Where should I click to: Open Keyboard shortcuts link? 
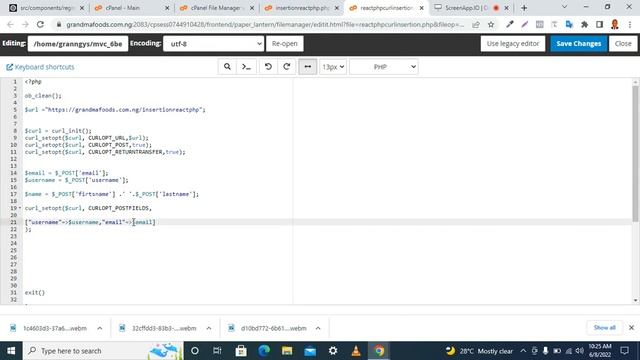[40, 67]
